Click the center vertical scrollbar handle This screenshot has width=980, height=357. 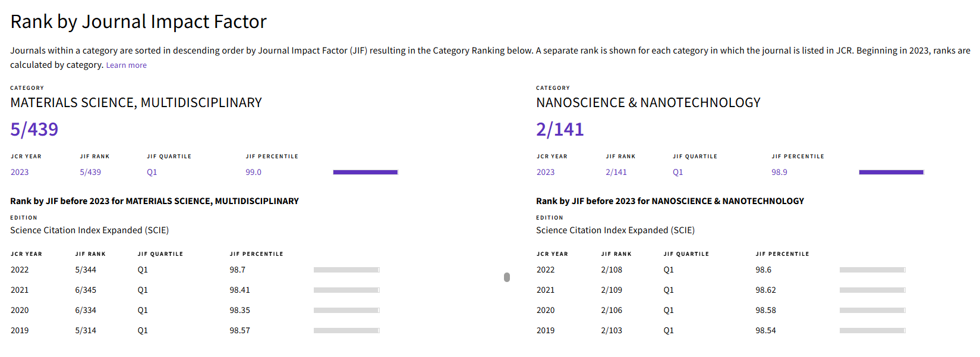tap(507, 277)
